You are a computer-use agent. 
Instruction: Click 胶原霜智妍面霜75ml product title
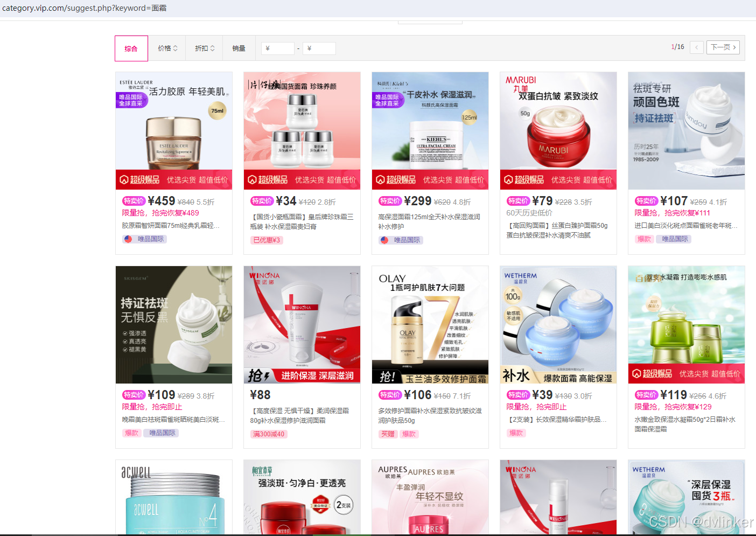click(171, 226)
